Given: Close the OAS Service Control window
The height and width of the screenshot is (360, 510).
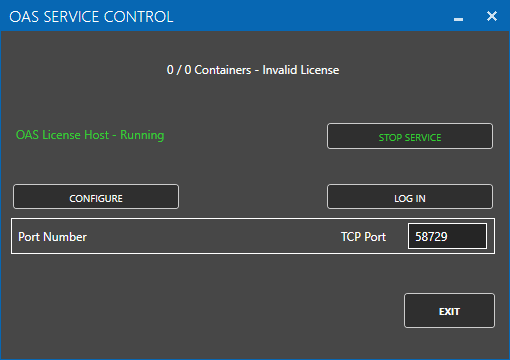Looking at the screenshot, I should click(492, 16).
